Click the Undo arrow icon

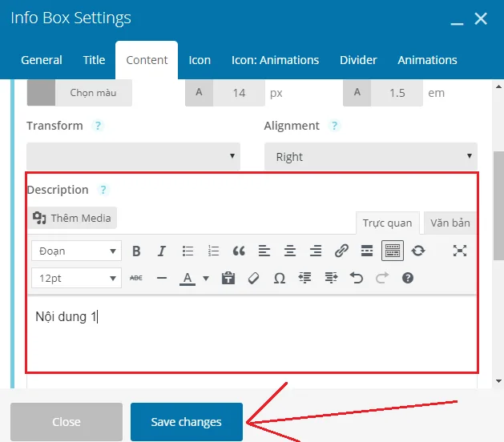click(x=357, y=278)
